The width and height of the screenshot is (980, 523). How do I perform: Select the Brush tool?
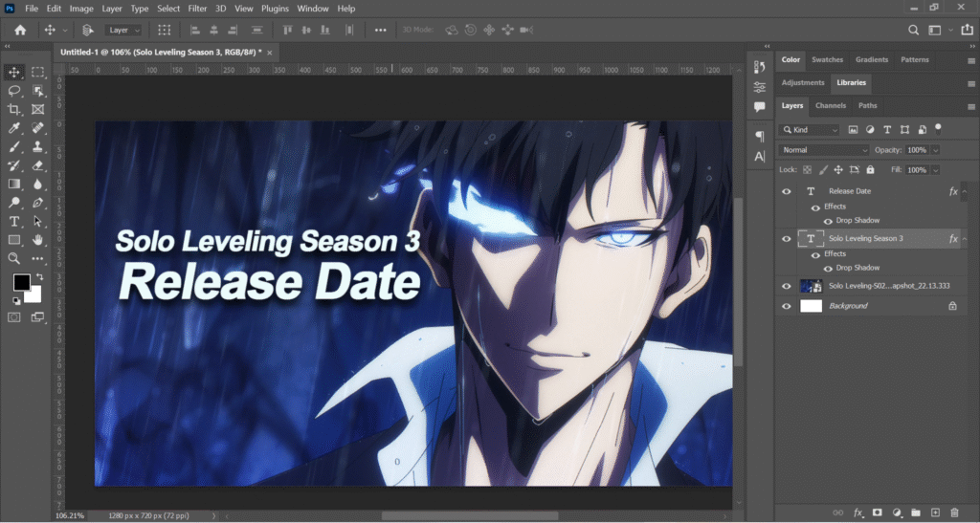click(x=13, y=147)
